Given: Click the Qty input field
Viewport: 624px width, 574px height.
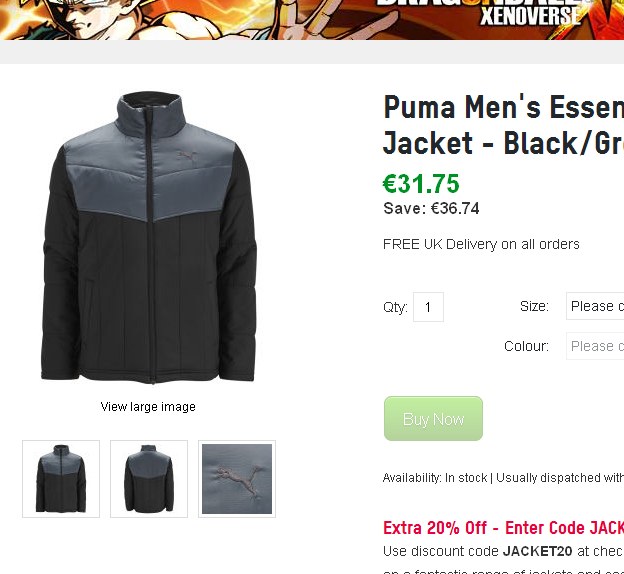Looking at the screenshot, I should [x=428, y=307].
